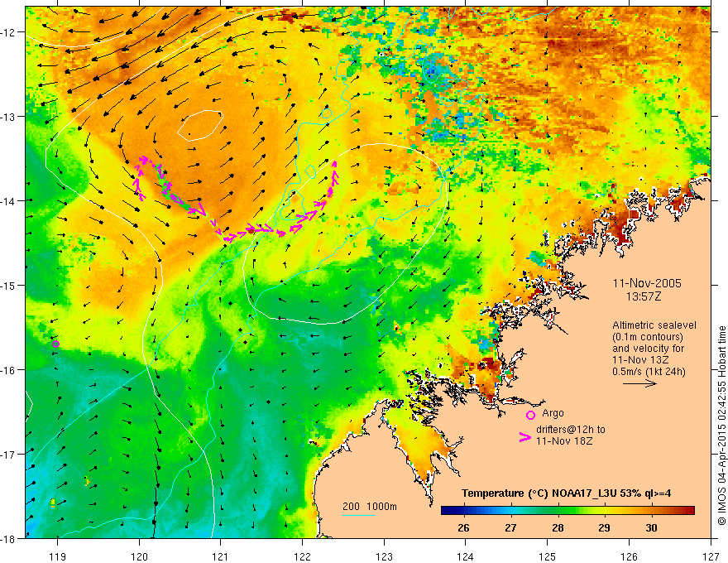The height and width of the screenshot is (563, 728).
Task: Click the '30' color bar tick label
Action: click(651, 527)
